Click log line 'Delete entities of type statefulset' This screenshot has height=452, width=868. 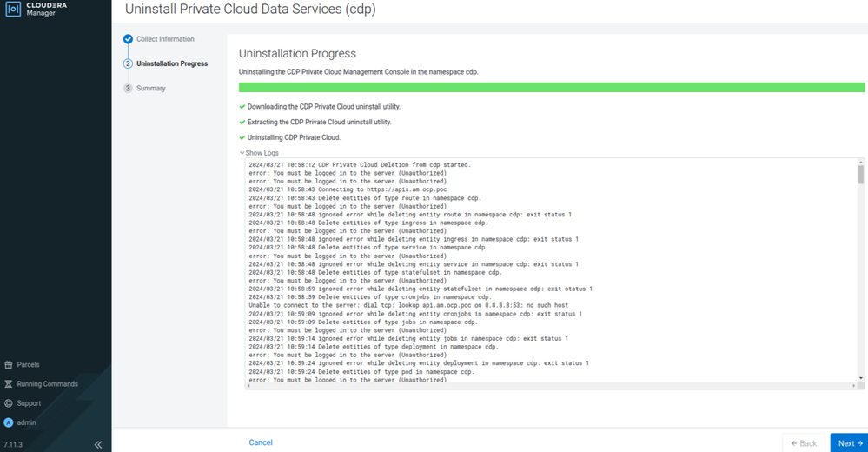click(x=375, y=273)
